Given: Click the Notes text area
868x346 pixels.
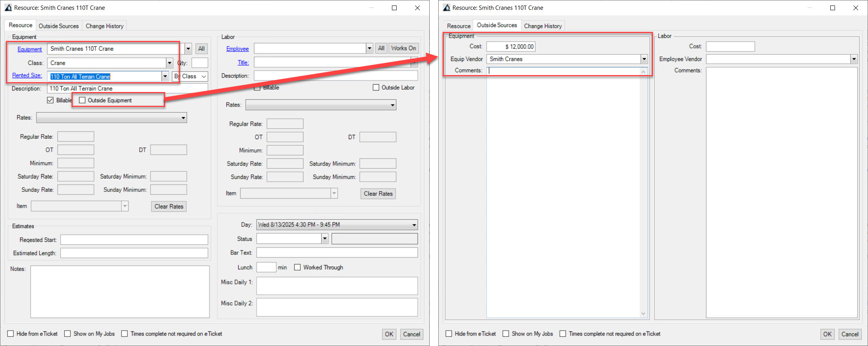Looking at the screenshot, I should tap(120, 292).
